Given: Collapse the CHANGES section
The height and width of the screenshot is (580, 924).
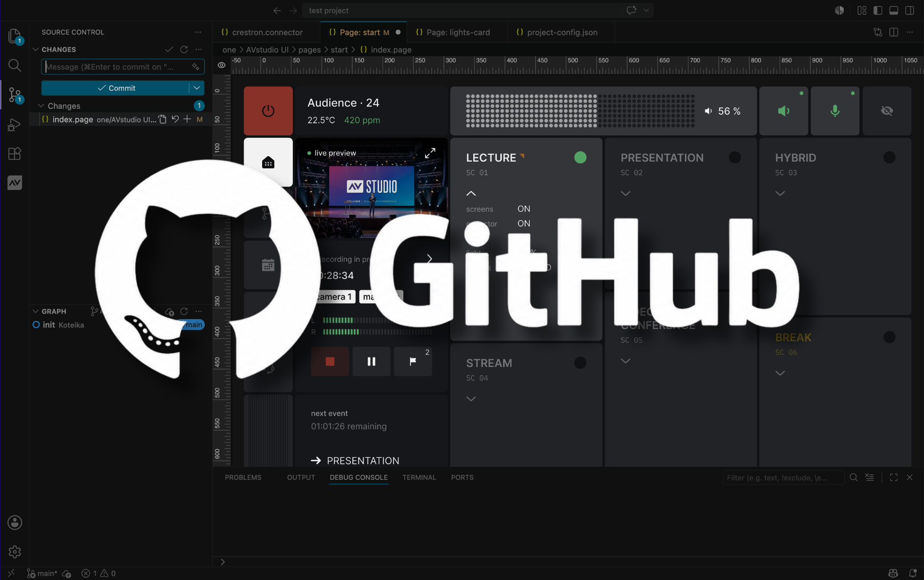Looking at the screenshot, I should click(x=36, y=49).
